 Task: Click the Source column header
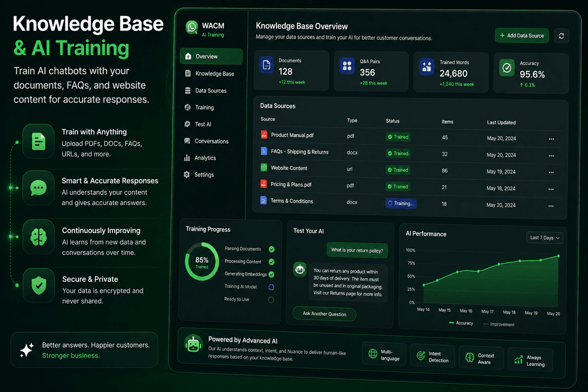[268, 119]
